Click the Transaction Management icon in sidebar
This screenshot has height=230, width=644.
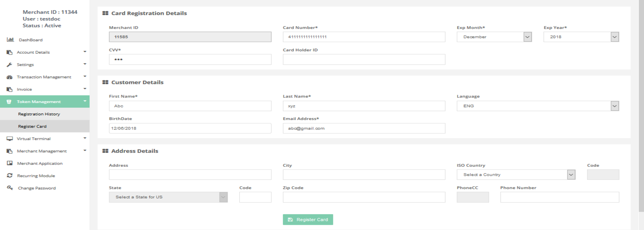(x=9, y=77)
